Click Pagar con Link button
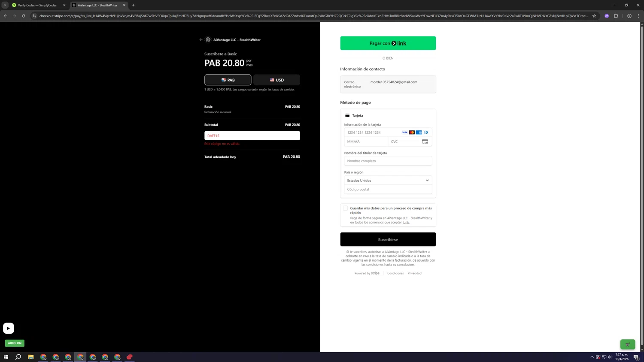Viewport: 644px width, 362px height. coord(388,43)
